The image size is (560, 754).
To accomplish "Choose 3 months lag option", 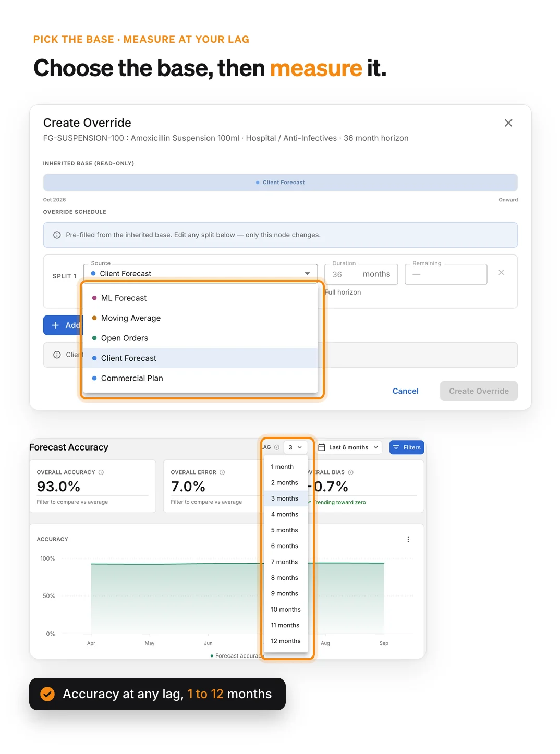I will pos(286,498).
